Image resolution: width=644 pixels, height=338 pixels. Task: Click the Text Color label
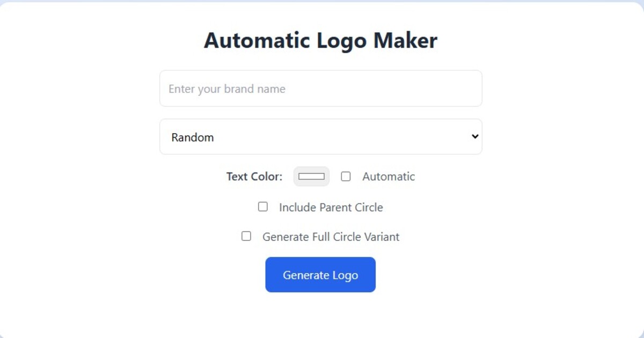pos(254,176)
